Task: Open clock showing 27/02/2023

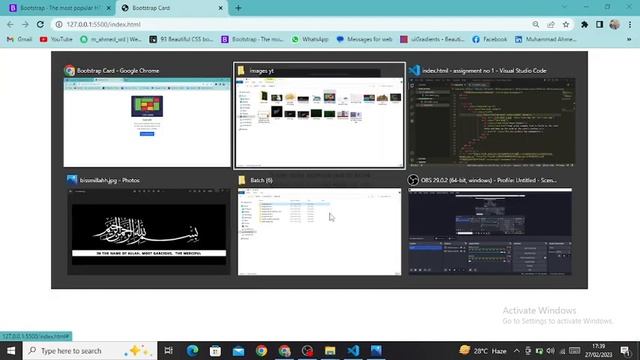Action: click(x=598, y=351)
